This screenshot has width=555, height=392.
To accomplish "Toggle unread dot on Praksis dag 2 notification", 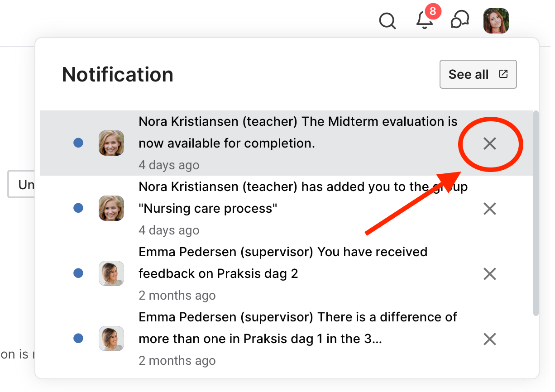I will pos(78,273).
